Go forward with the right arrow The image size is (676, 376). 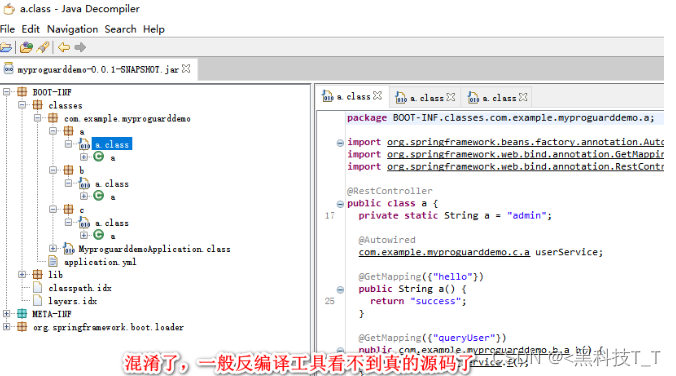click(80, 47)
